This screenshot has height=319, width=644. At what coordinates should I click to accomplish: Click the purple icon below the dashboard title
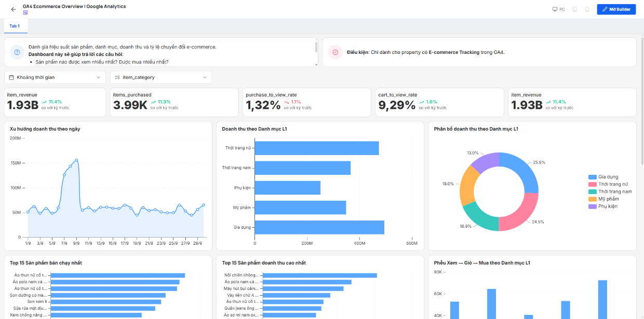(x=25, y=12)
